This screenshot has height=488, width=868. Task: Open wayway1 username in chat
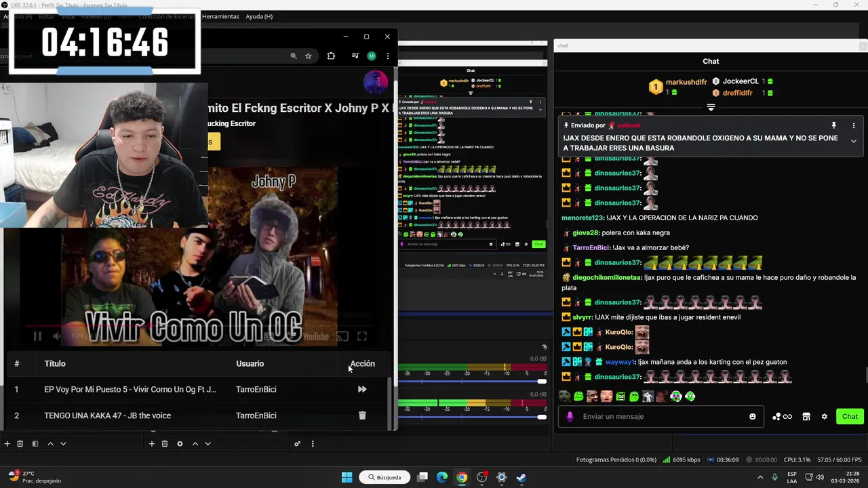[620, 362]
